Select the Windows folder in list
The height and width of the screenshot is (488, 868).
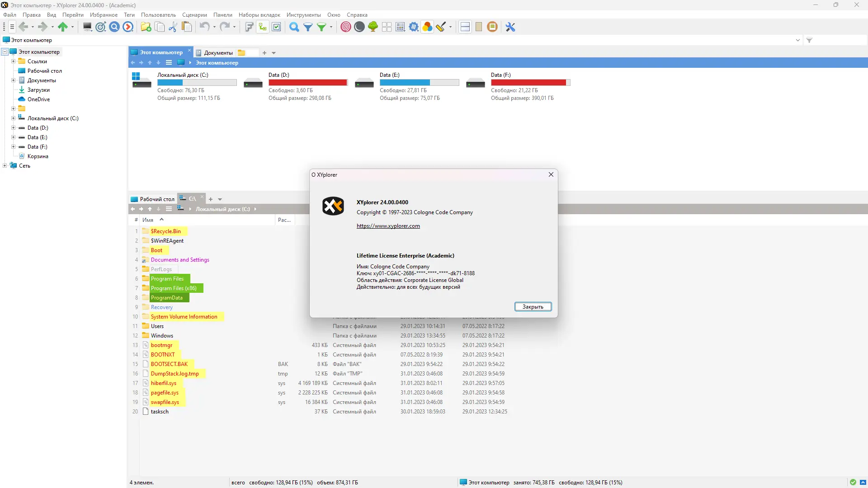click(x=162, y=336)
